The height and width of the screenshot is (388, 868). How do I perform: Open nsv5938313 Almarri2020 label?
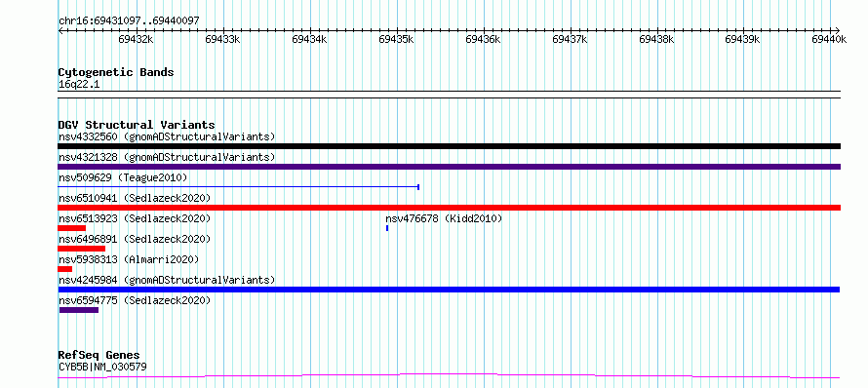[129, 259]
